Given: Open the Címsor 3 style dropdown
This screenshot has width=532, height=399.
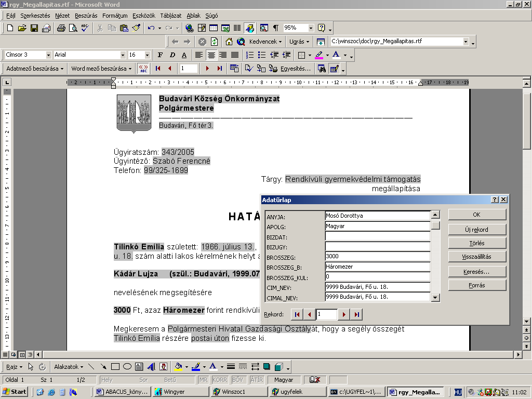Looking at the screenshot, I should 48,55.
